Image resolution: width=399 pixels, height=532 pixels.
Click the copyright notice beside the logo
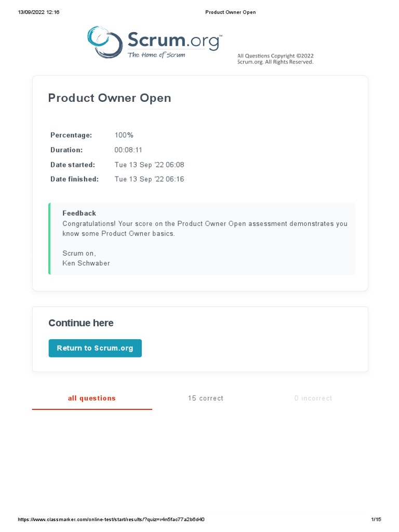coord(275,59)
